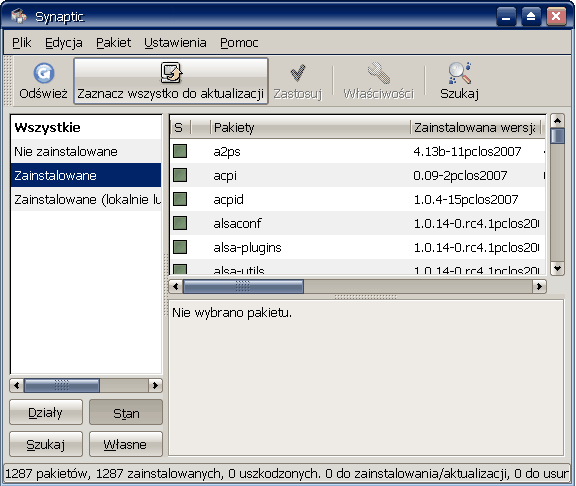Click version 1.0.4-15pclos2007
The height and width of the screenshot is (486, 576).
click(x=466, y=199)
